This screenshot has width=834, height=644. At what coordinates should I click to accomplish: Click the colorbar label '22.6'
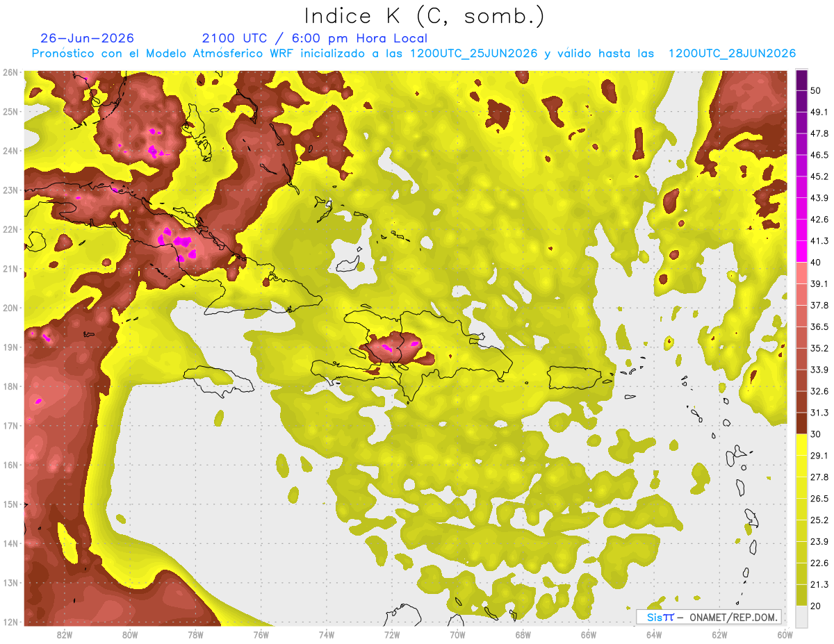(819, 563)
